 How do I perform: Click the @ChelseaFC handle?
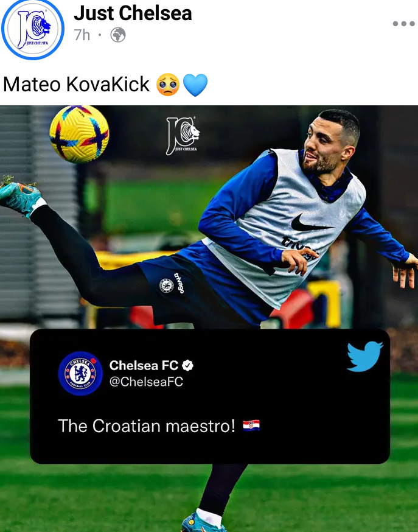click(146, 382)
